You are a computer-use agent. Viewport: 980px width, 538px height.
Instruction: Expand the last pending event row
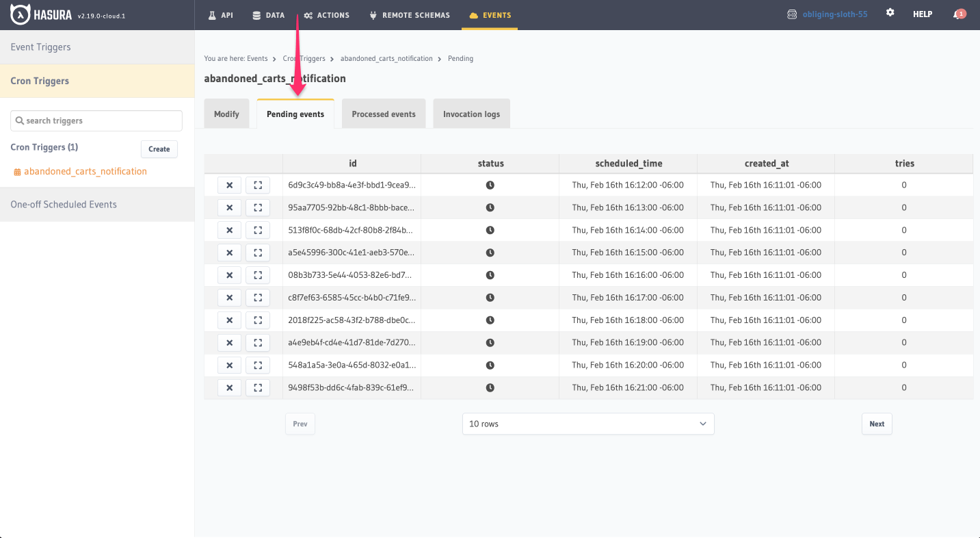pyautogui.click(x=258, y=387)
